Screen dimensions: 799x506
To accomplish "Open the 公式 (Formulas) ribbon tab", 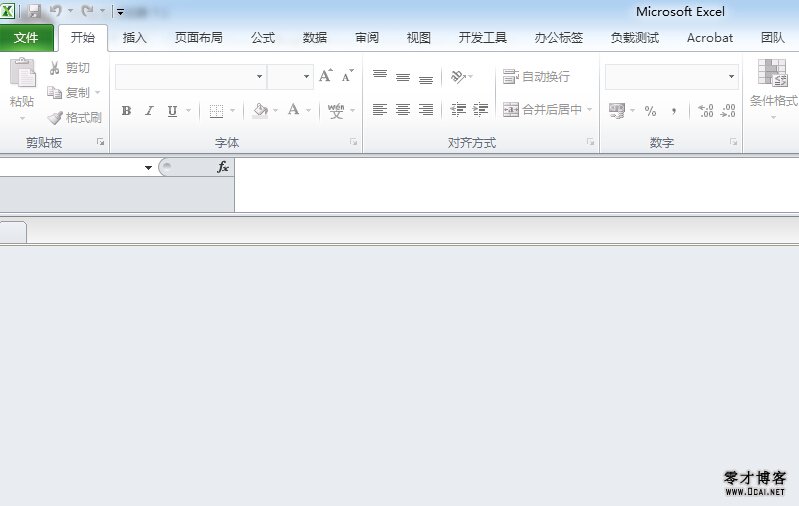I will [x=263, y=38].
